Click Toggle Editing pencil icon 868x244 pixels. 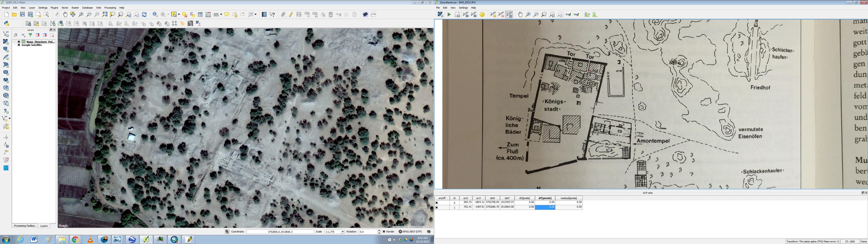(x=291, y=14)
